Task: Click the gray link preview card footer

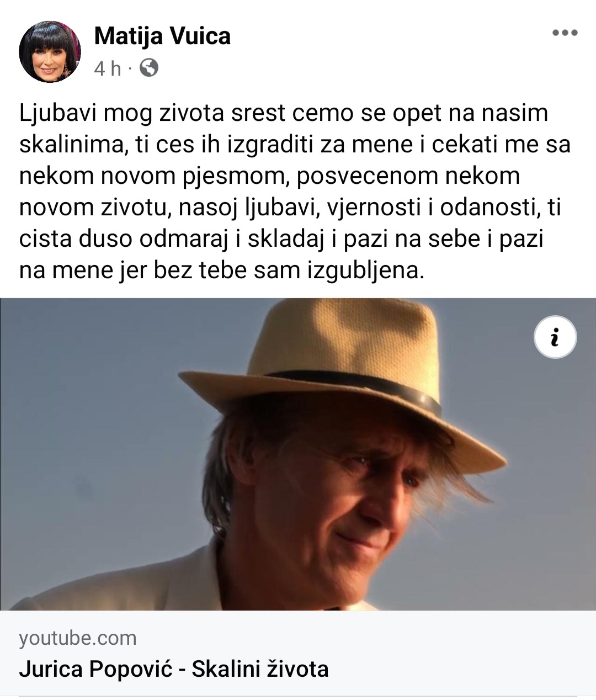Action: pyautogui.click(x=298, y=653)
